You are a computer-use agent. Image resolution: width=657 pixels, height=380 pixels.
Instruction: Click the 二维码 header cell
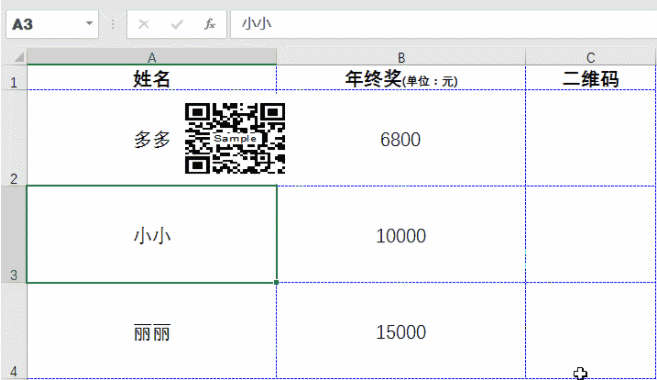(590, 78)
